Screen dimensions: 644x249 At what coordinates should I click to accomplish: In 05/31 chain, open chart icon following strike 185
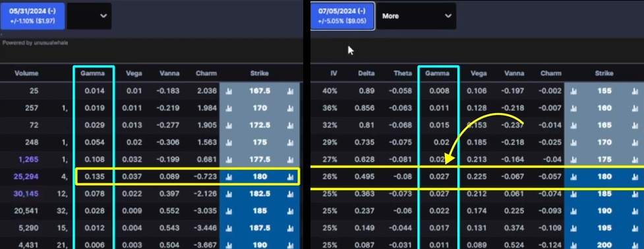coord(291,211)
